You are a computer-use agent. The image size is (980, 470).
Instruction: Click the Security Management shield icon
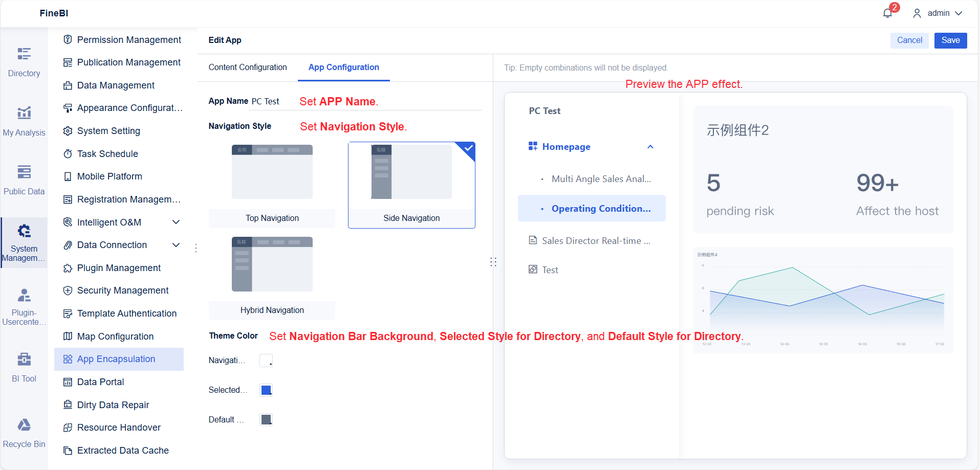(68, 290)
